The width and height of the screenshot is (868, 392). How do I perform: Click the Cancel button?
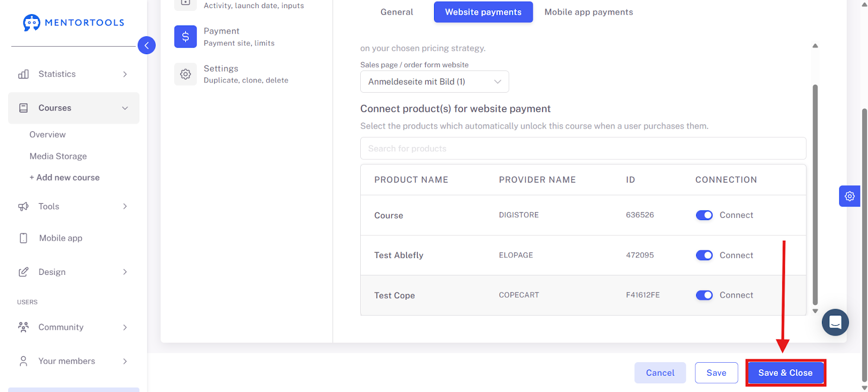(660, 373)
